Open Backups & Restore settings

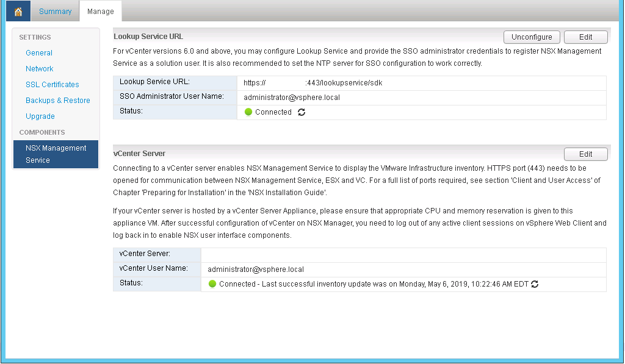tap(58, 101)
